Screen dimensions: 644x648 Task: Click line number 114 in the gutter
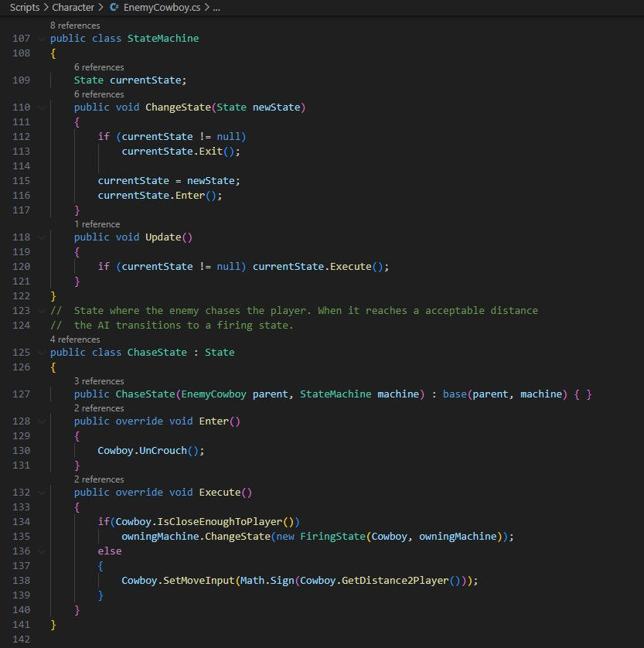pos(21,166)
